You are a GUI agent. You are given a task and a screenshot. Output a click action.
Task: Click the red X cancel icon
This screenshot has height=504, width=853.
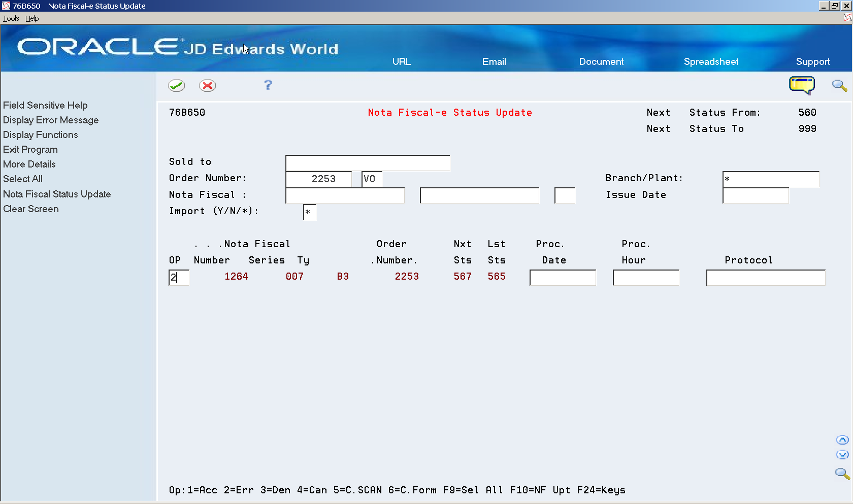pos(207,85)
